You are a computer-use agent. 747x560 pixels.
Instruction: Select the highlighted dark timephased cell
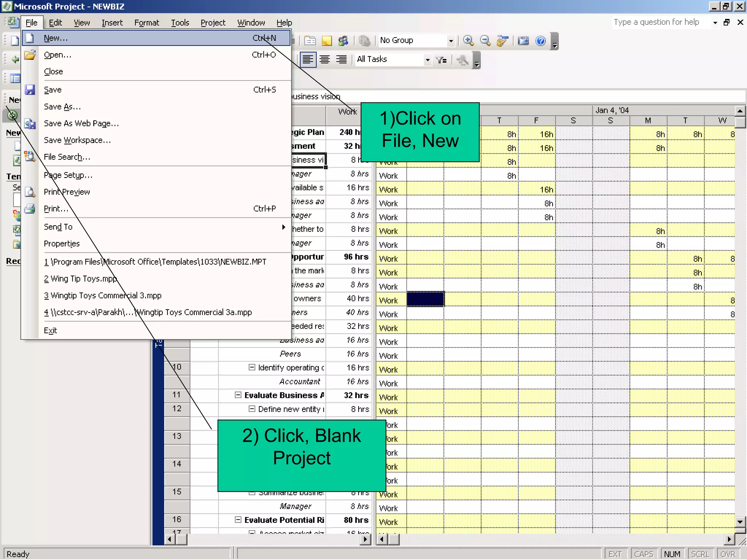point(425,299)
